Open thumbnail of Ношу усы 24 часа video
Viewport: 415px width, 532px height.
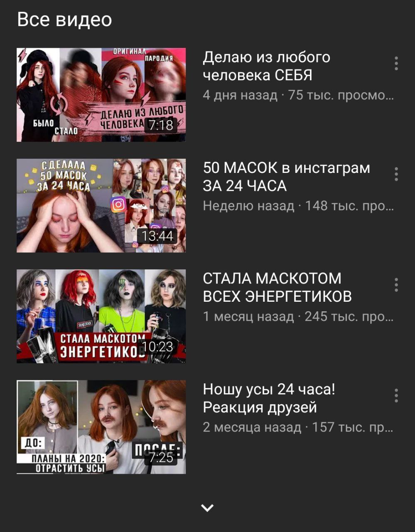(101, 427)
